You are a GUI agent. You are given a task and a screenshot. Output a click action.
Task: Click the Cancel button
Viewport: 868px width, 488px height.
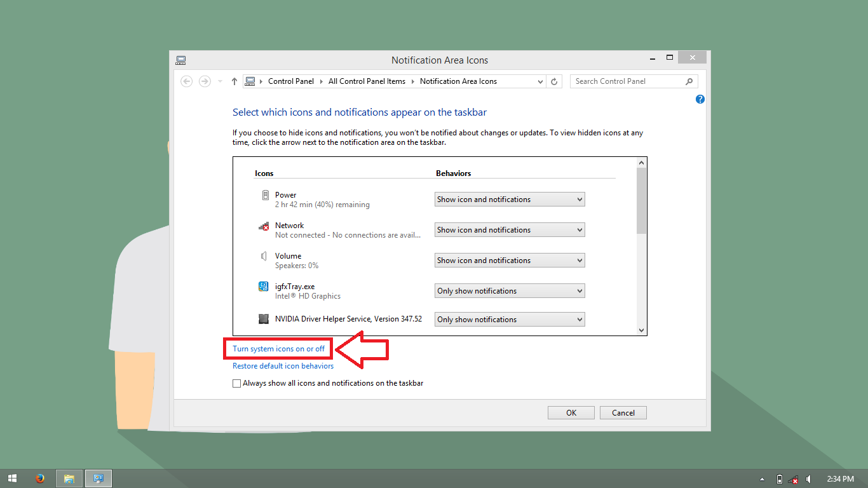623,413
